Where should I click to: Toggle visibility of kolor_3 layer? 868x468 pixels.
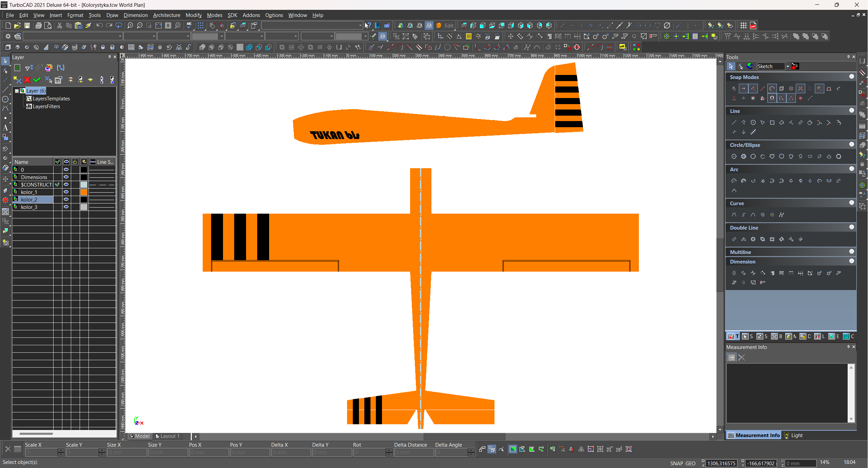(x=66, y=207)
